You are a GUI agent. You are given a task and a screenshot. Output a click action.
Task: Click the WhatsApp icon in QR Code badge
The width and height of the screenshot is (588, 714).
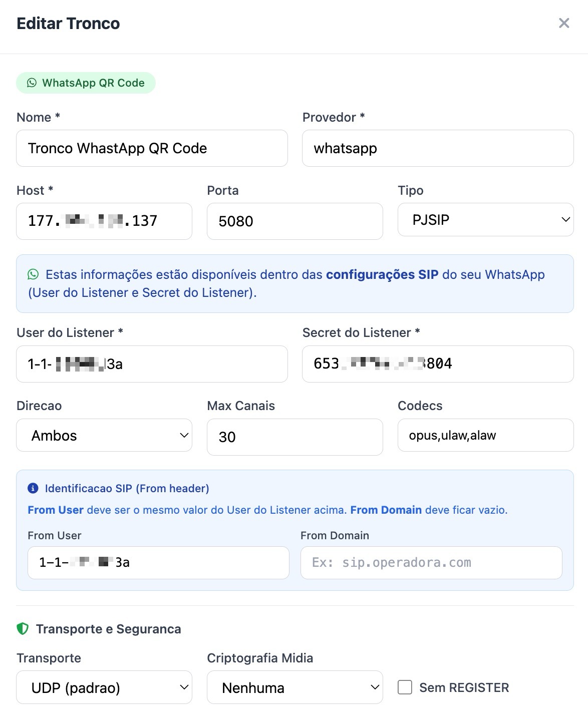[32, 83]
